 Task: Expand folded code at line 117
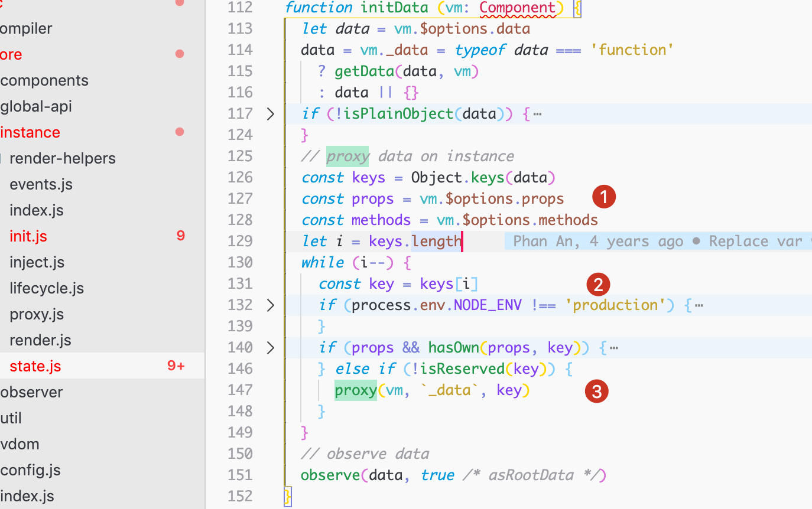(271, 114)
